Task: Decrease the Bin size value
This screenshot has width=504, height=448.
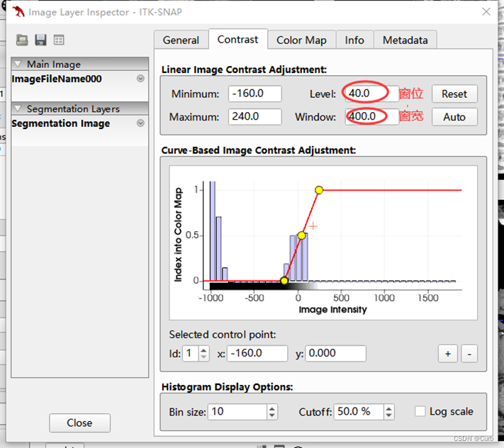Action: click(272, 415)
